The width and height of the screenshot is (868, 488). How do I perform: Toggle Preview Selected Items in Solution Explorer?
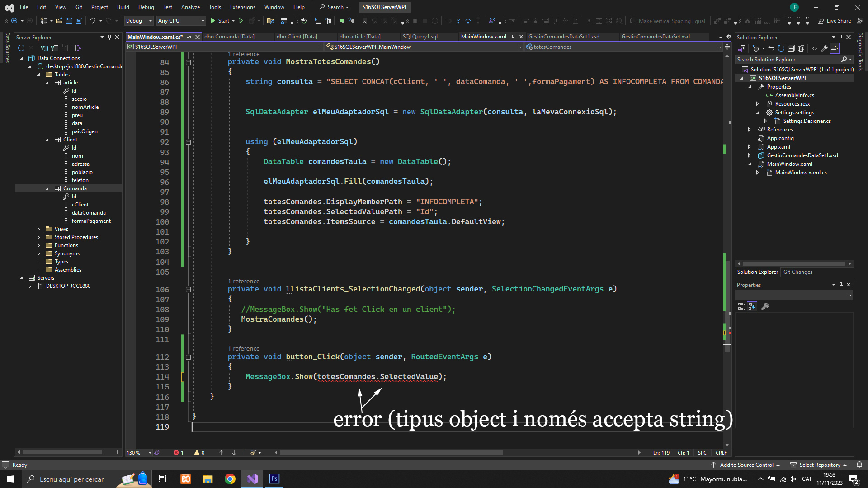point(835,48)
